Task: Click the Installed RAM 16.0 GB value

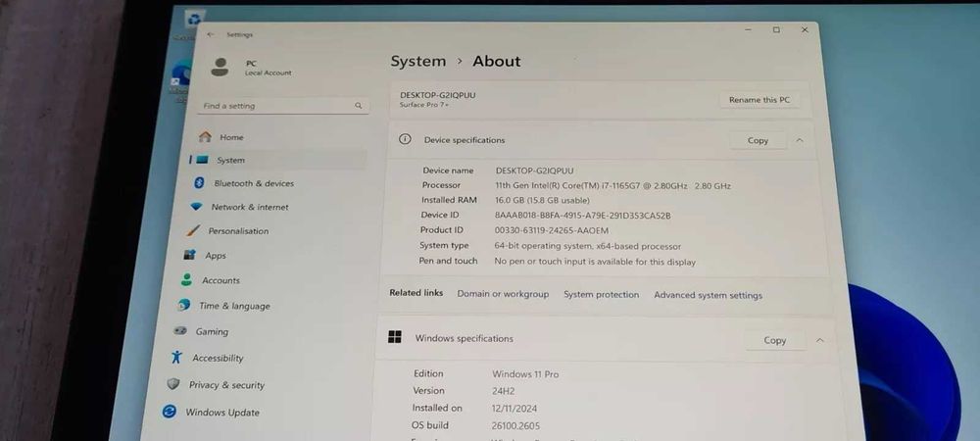Action: coord(542,201)
